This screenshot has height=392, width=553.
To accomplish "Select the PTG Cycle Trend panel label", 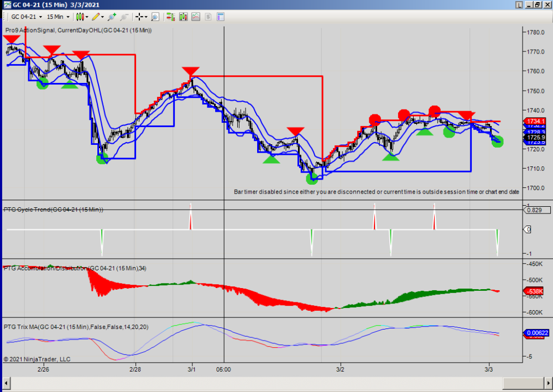I will coord(53,210).
